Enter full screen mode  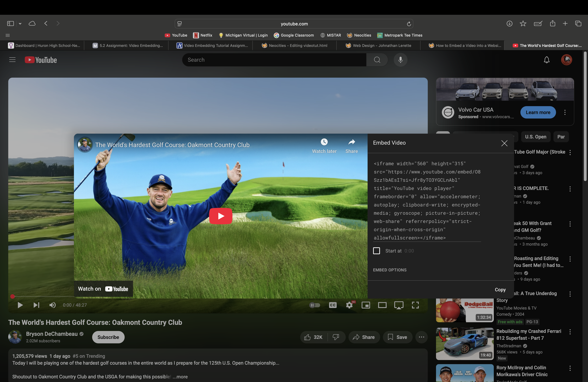click(x=415, y=305)
